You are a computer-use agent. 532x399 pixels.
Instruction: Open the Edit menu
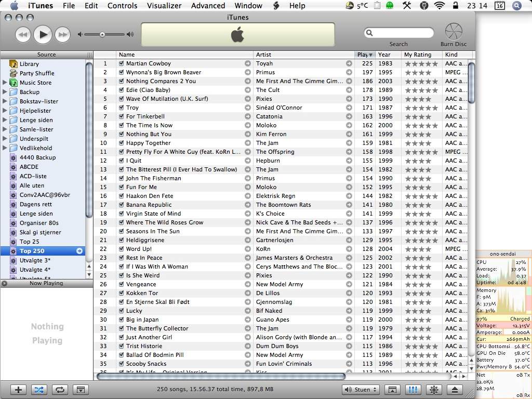point(91,5)
